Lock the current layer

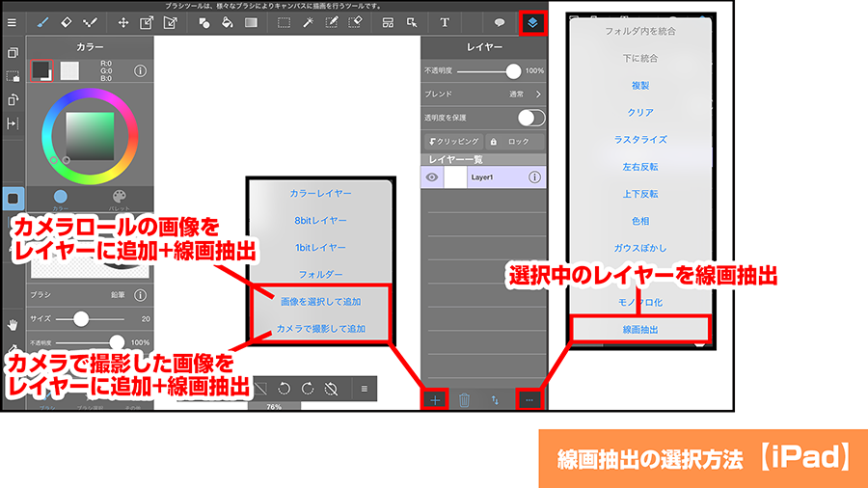pos(514,142)
